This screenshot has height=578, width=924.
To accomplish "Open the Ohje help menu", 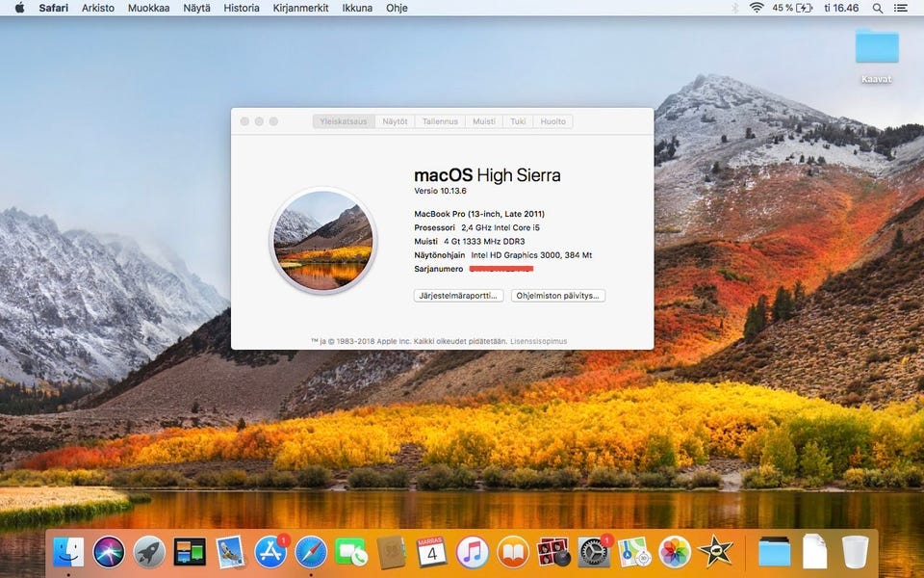I will click(x=397, y=8).
